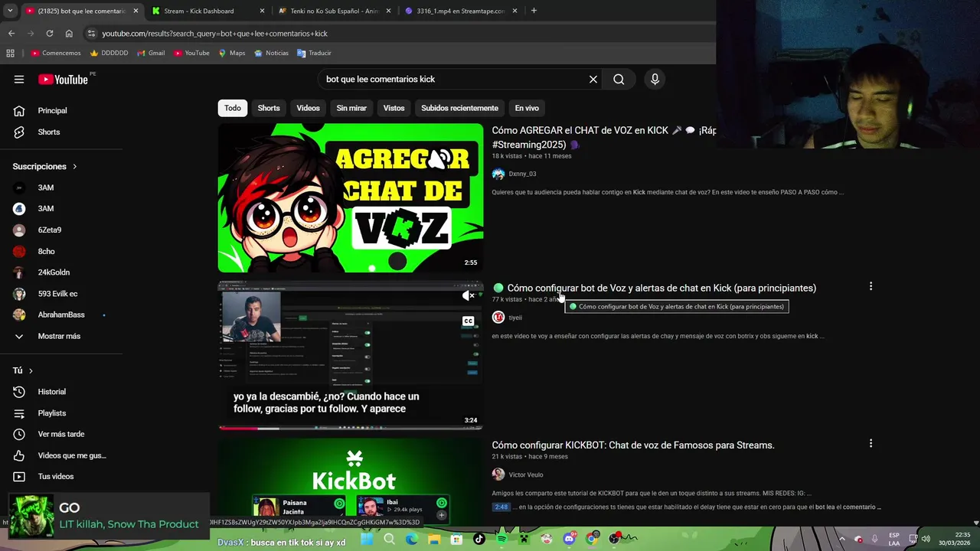The width and height of the screenshot is (980, 551).
Task: Open KickBot video thumbnail
Action: (351, 481)
